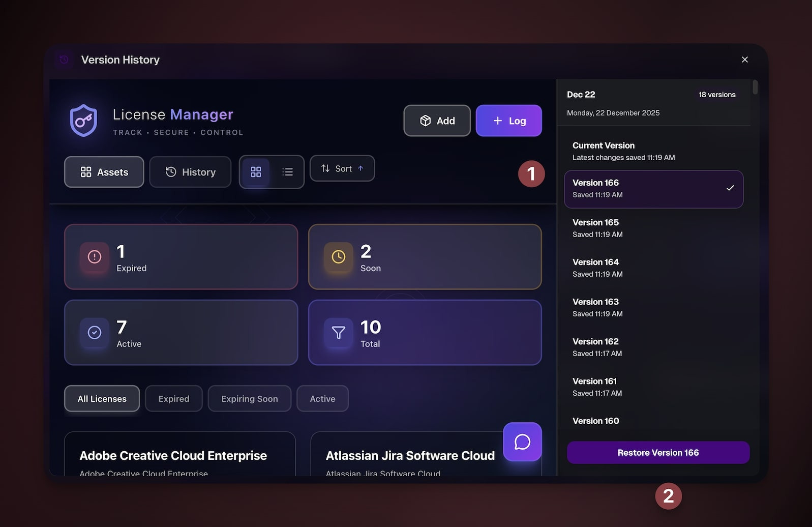Open the chat bubble floating button
The image size is (812, 527).
click(x=522, y=442)
